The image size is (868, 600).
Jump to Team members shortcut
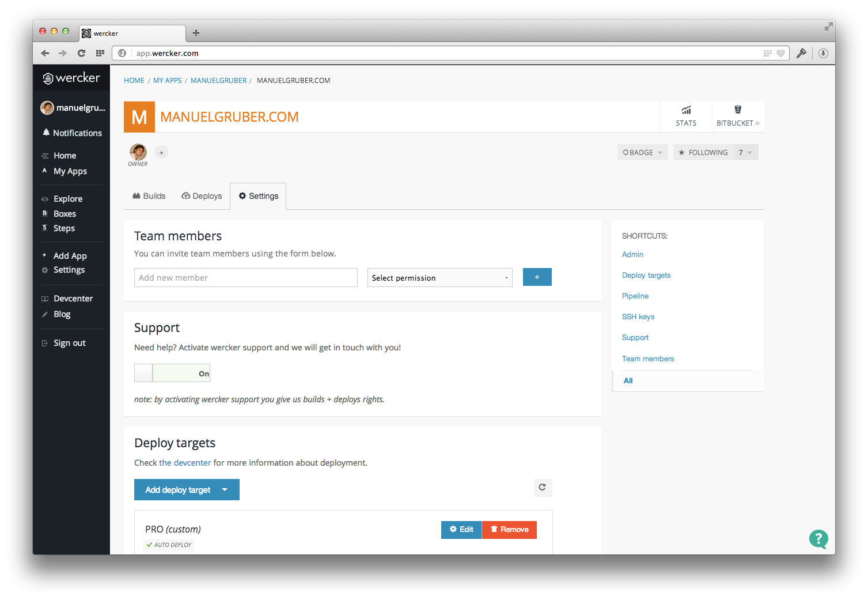click(648, 359)
